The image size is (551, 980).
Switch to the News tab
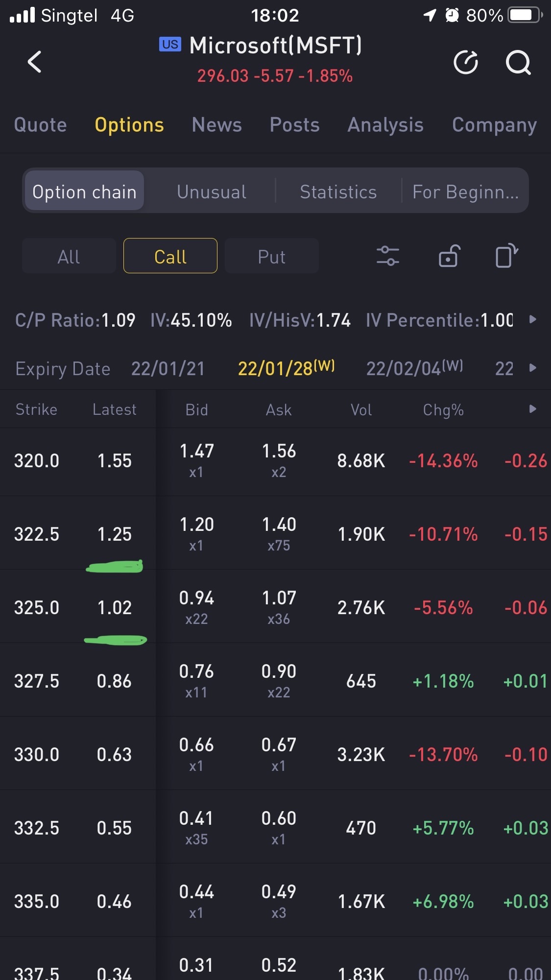coord(216,125)
